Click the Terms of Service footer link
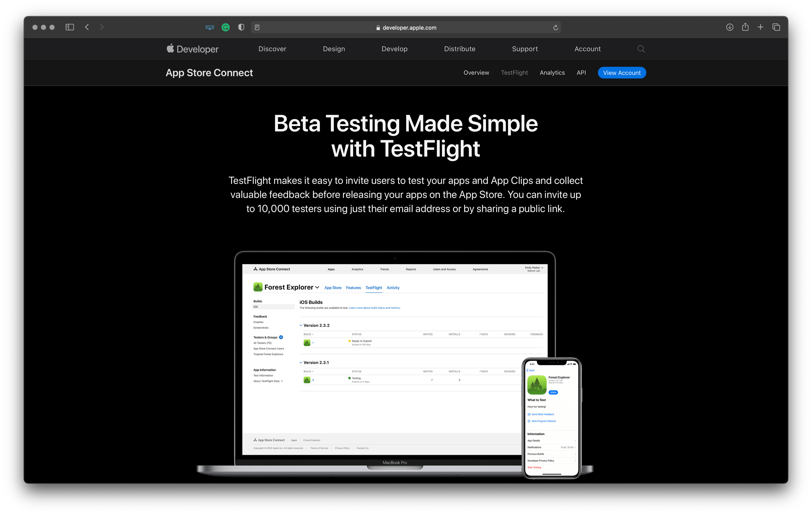 tap(319, 448)
